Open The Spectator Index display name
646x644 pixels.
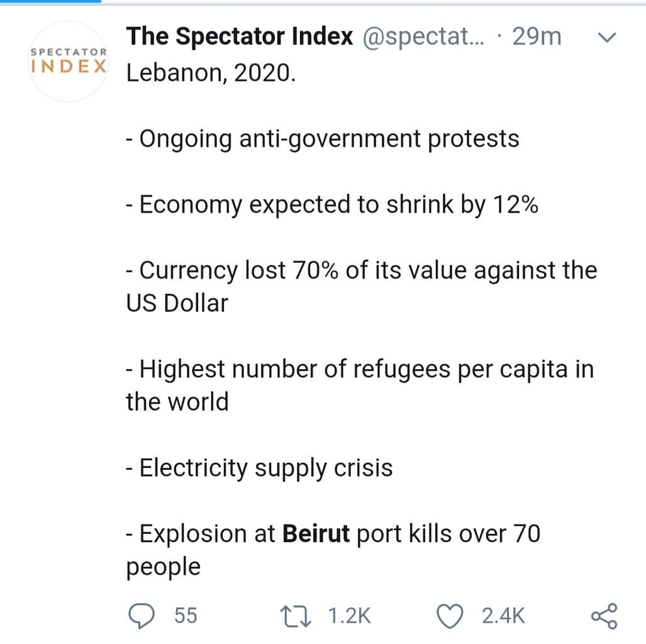239,36
